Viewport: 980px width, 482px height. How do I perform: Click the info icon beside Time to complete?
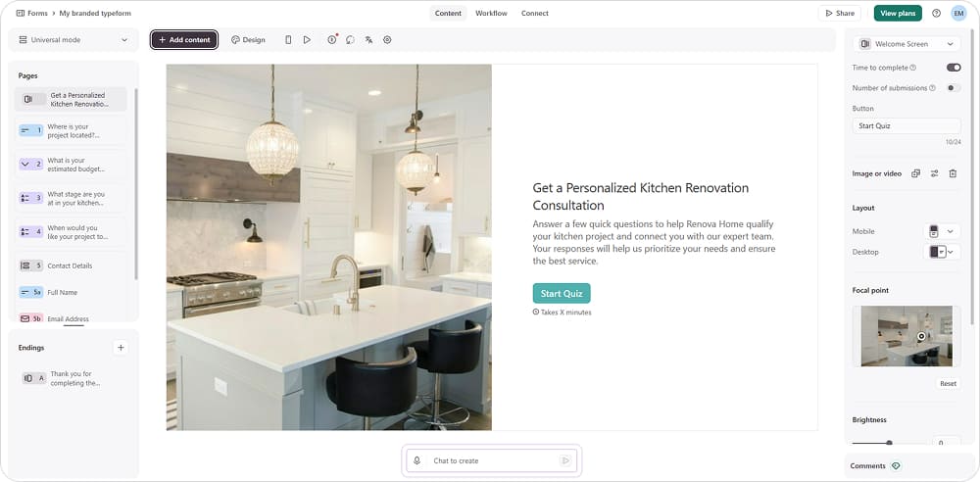click(x=913, y=68)
